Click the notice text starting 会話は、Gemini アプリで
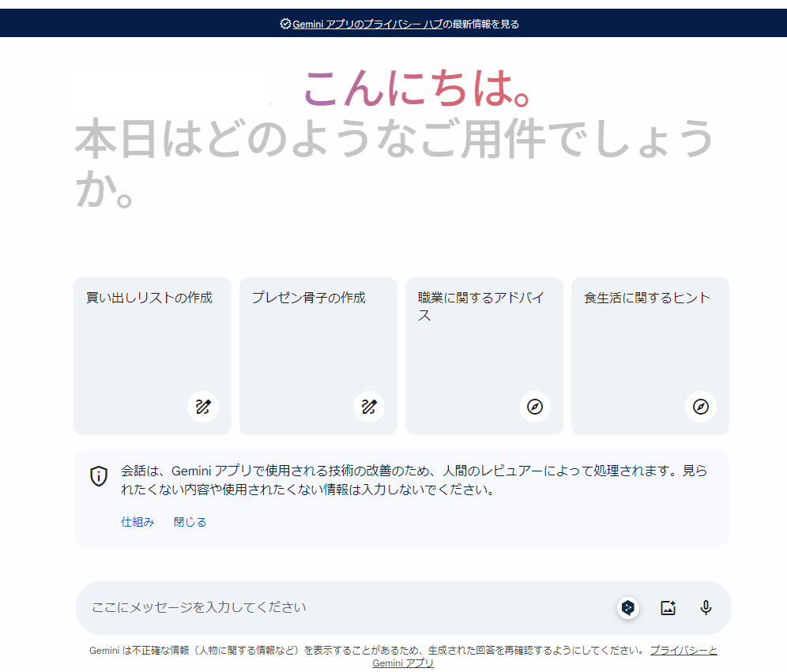Viewport: 787px width, 672px height. pos(414,480)
